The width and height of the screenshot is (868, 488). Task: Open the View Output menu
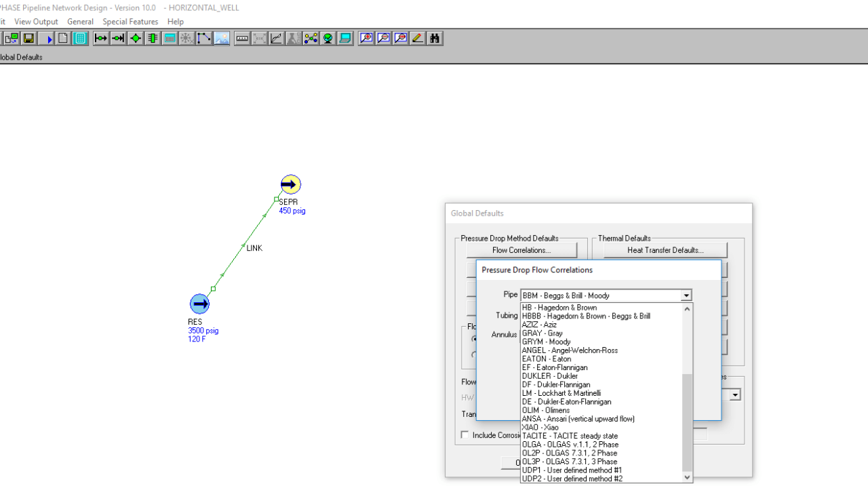coord(36,22)
